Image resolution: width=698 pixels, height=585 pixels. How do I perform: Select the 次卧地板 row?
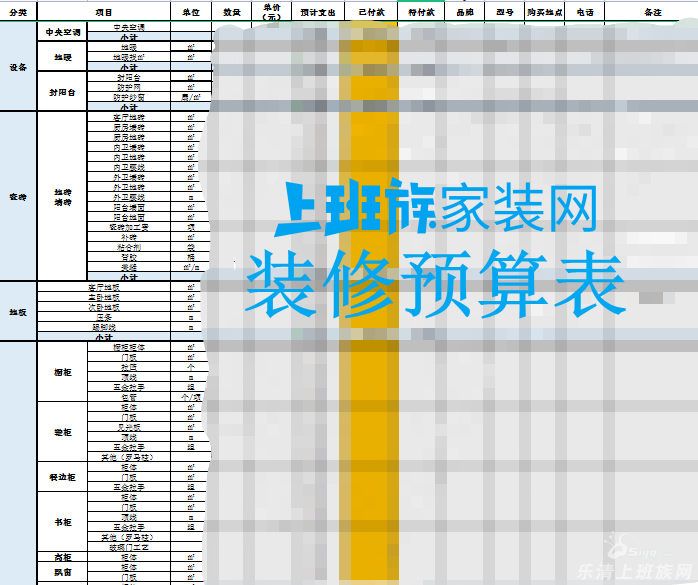click(x=104, y=307)
